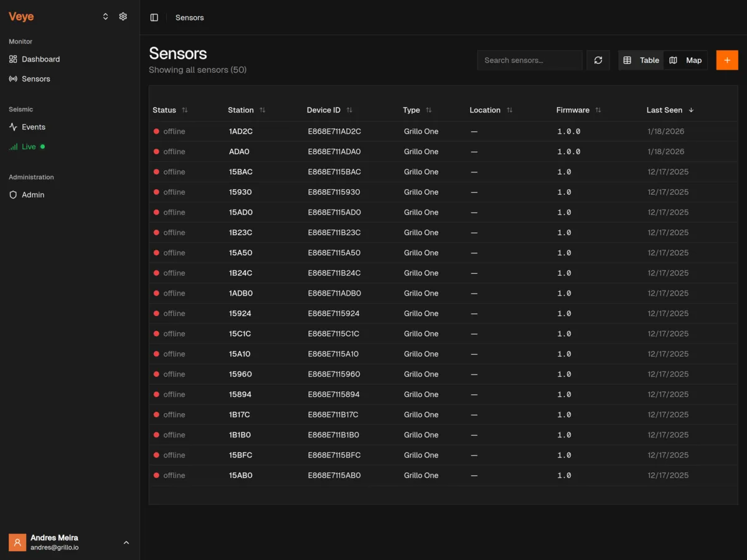747x560 pixels.
Task: Open the Dashboard from the sidebar
Action: (x=40, y=59)
